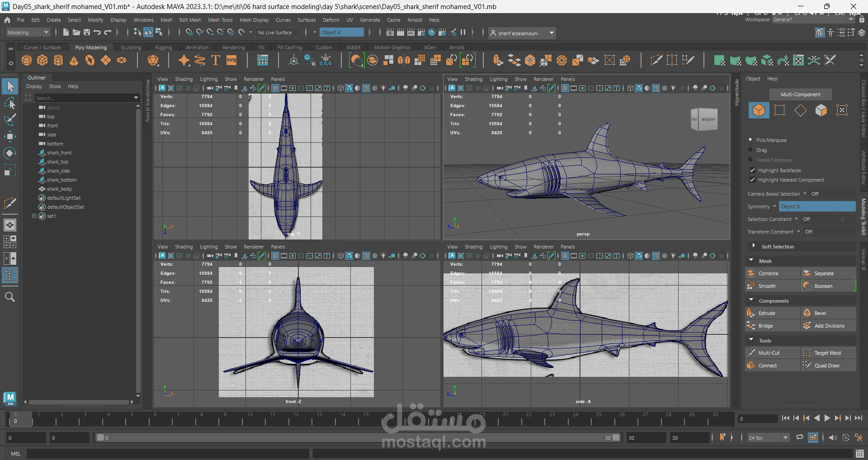Viewport: 868px width, 460px height.
Task: Click the polygon sphere icon in the shelf
Action: 27,60
